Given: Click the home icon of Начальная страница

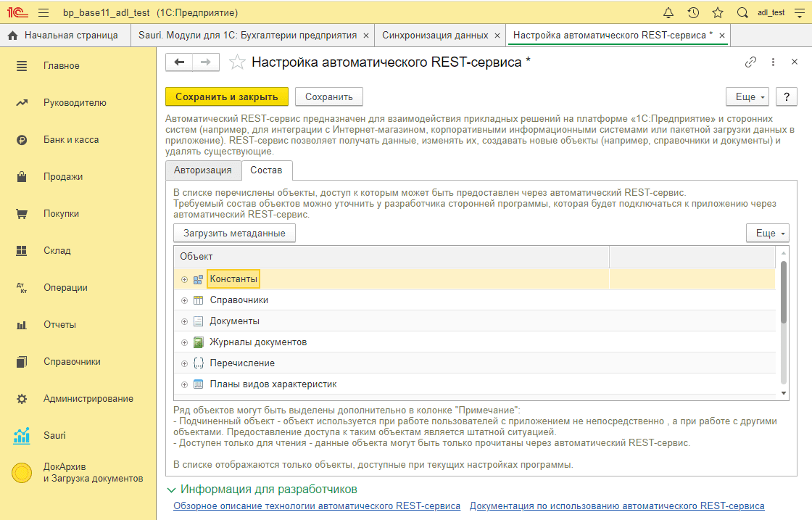Looking at the screenshot, I should coord(13,36).
